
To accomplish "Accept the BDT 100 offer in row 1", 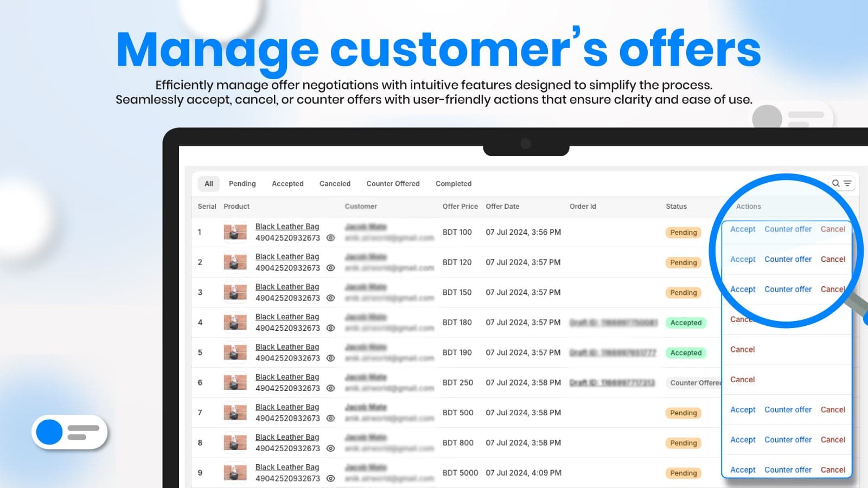I will [743, 229].
